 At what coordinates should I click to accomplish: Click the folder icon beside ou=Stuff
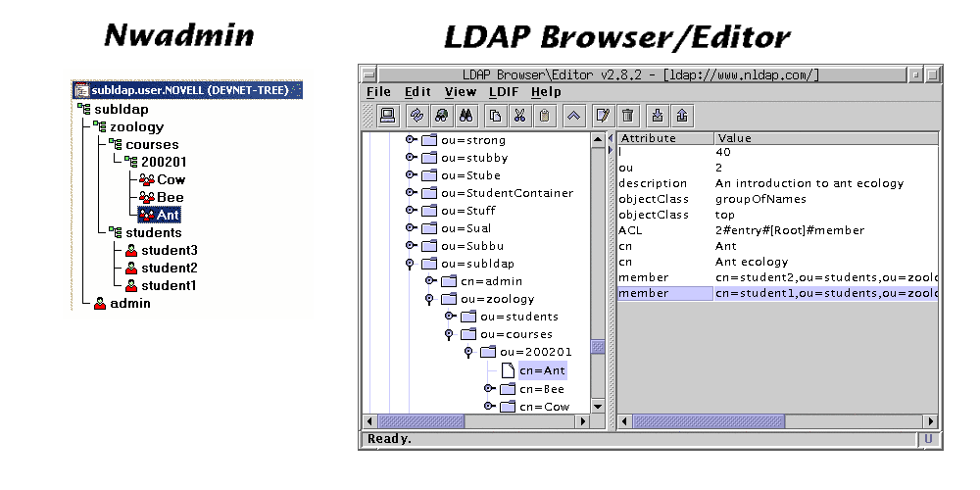(429, 211)
